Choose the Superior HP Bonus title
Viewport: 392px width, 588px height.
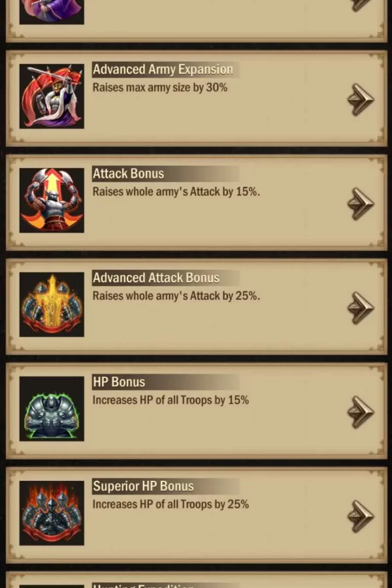143,486
